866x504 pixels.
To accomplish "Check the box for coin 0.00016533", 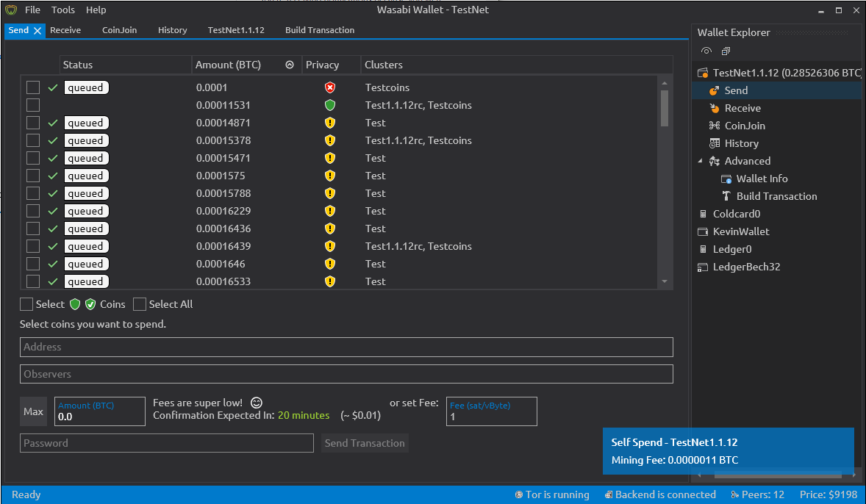I will click(x=33, y=281).
